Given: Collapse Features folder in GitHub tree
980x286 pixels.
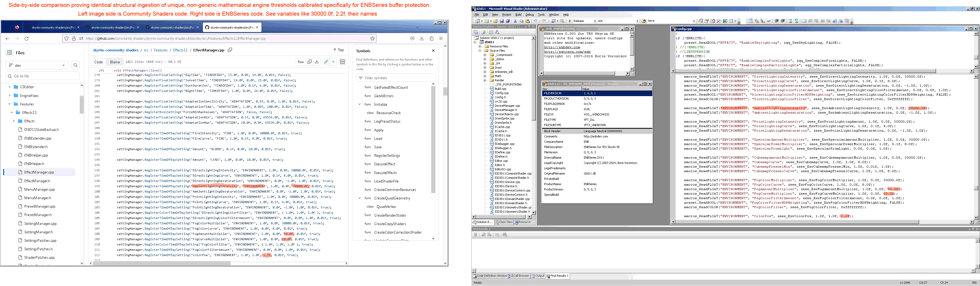Looking at the screenshot, I should click(x=10, y=104).
